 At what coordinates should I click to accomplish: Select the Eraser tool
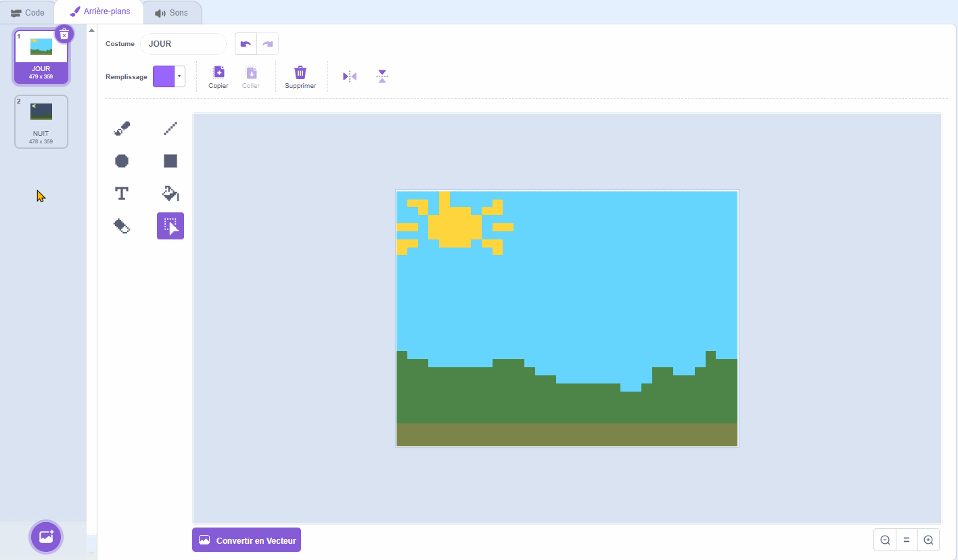(x=122, y=225)
